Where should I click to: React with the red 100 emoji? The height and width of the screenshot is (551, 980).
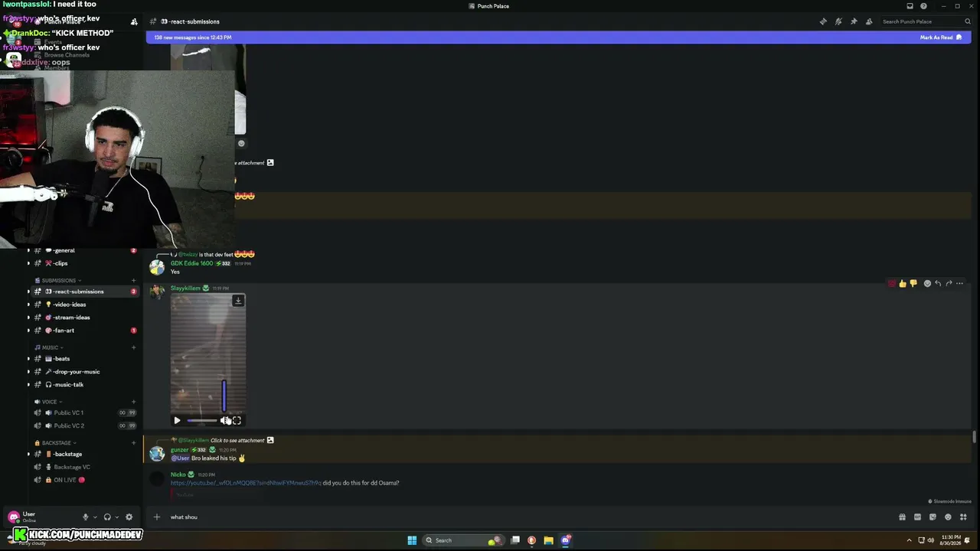pos(892,284)
